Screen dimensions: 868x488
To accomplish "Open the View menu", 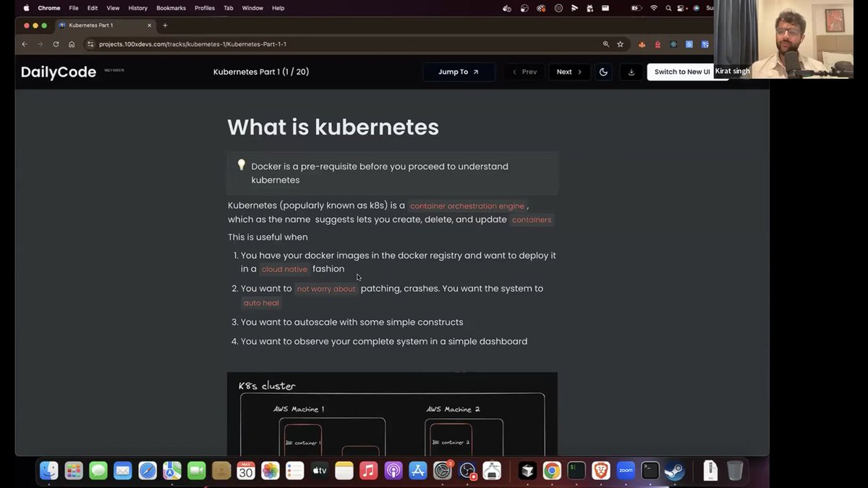I will click(113, 8).
